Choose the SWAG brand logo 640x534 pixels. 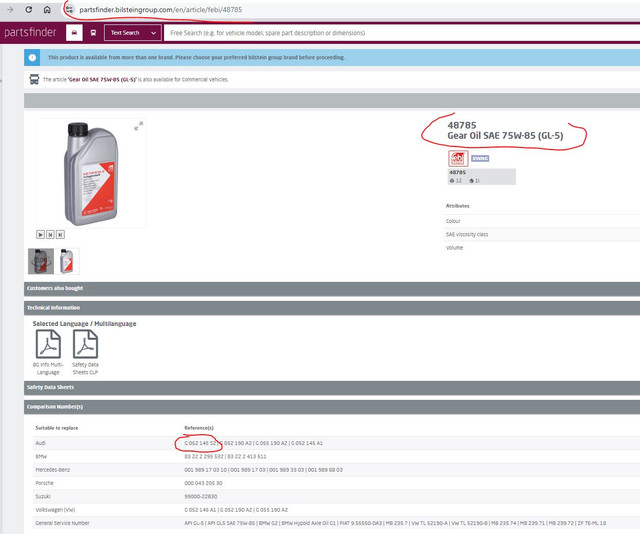480,158
